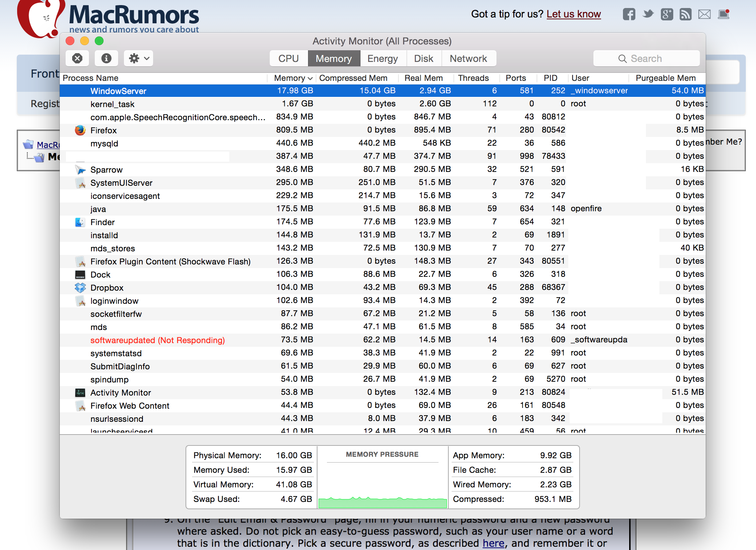Click the SystemUIServer icon

(x=80, y=182)
